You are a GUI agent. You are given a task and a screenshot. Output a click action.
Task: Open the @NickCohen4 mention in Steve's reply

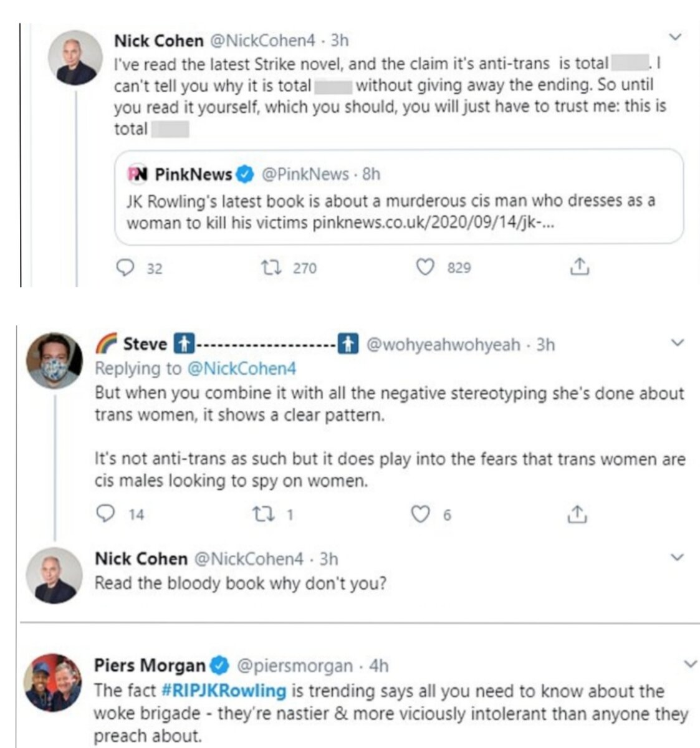241,368
